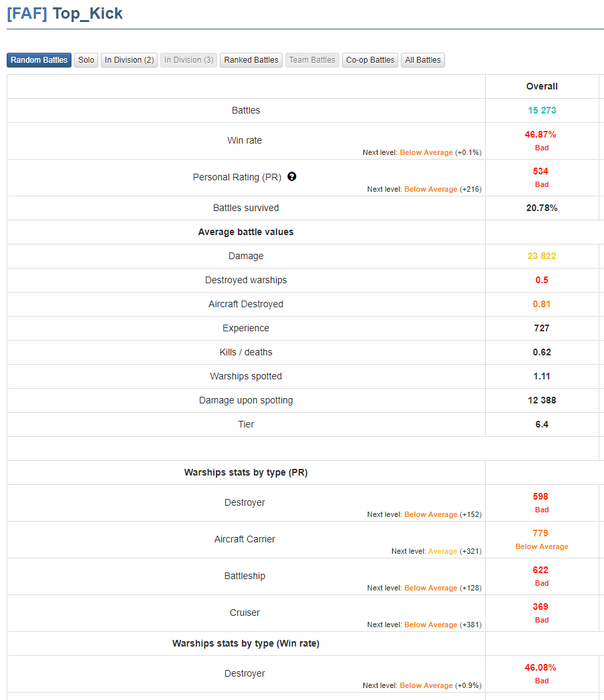Switch to the Solo tab
The height and width of the screenshot is (700, 604).
point(86,60)
